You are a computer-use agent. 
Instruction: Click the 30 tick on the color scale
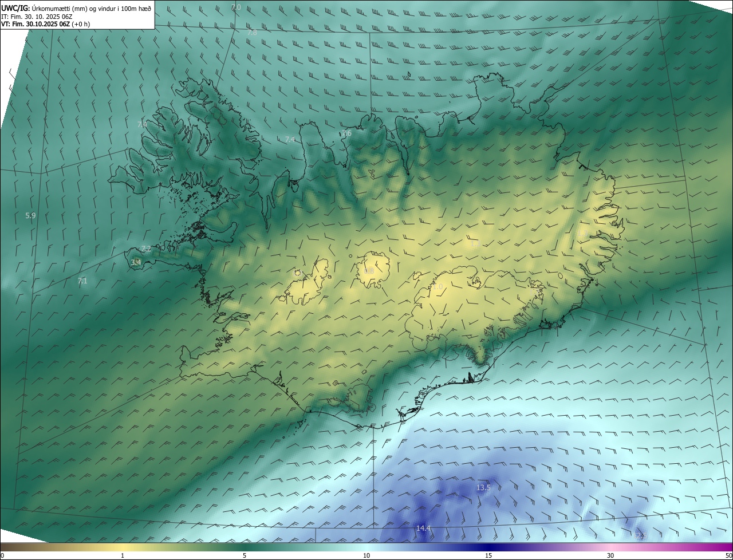pyautogui.click(x=610, y=555)
